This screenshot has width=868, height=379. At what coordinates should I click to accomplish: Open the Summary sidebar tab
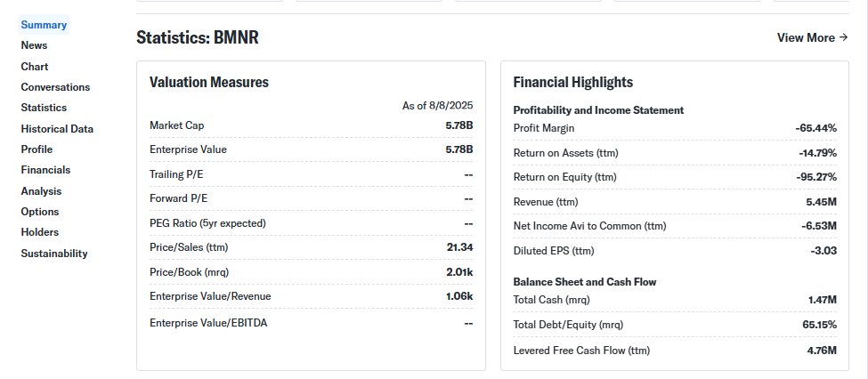click(44, 25)
